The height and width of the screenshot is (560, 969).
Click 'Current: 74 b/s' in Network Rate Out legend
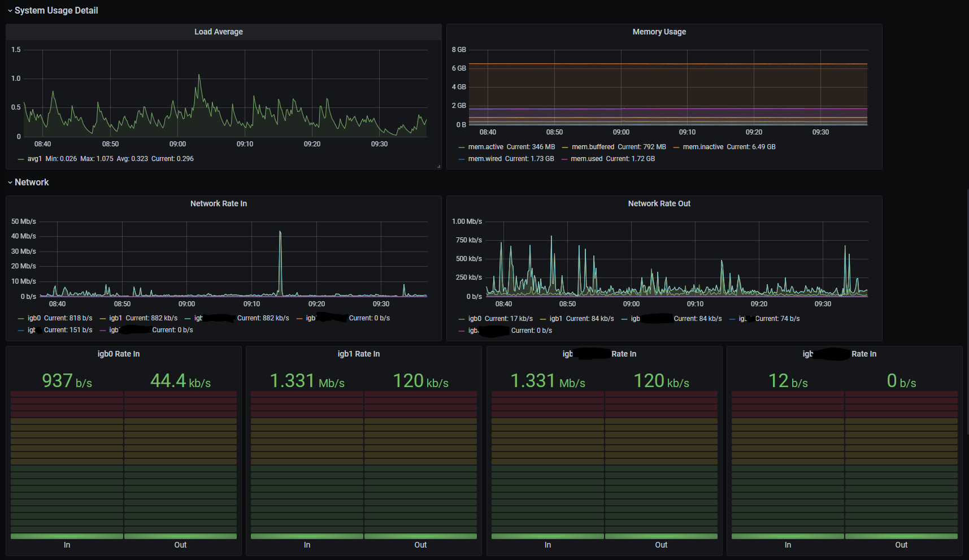[x=777, y=319]
